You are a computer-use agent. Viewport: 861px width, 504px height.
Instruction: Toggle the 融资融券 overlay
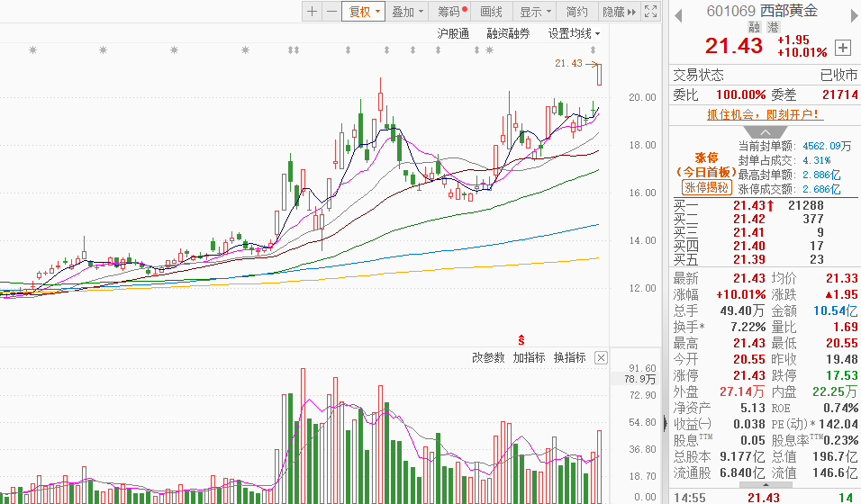(x=508, y=33)
